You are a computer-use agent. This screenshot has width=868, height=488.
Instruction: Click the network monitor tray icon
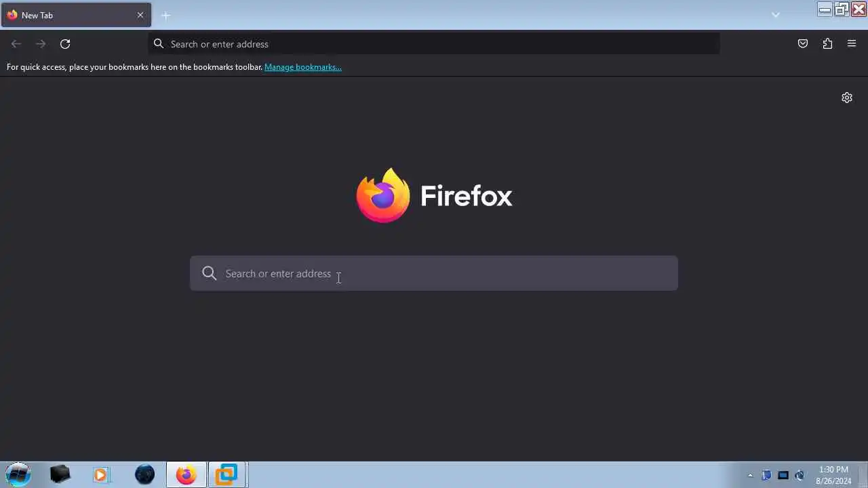tap(783, 475)
